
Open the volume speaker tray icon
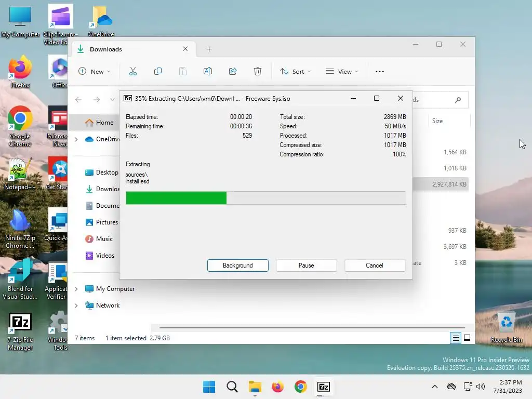[481, 387]
